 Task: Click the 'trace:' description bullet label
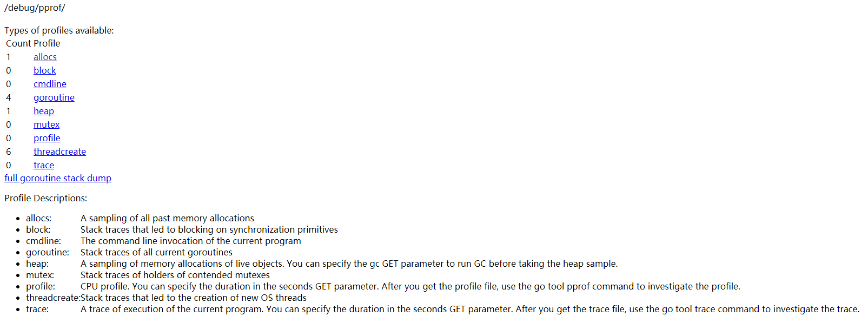(x=37, y=309)
